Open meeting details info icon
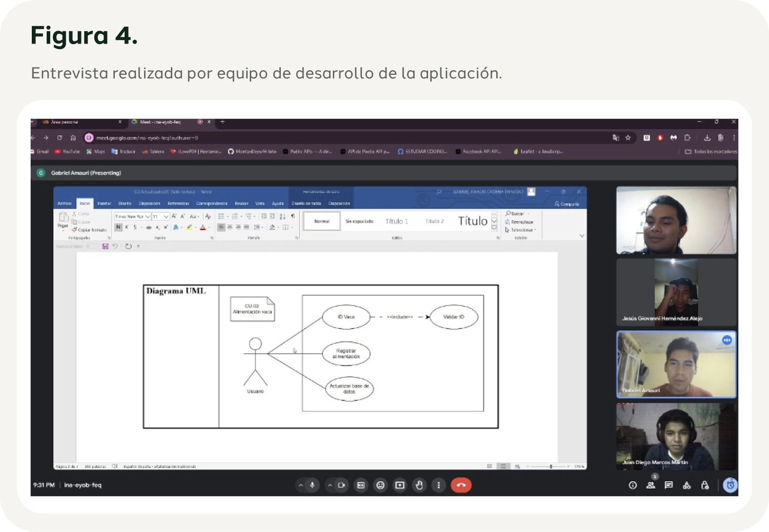769x532 pixels. click(x=633, y=485)
